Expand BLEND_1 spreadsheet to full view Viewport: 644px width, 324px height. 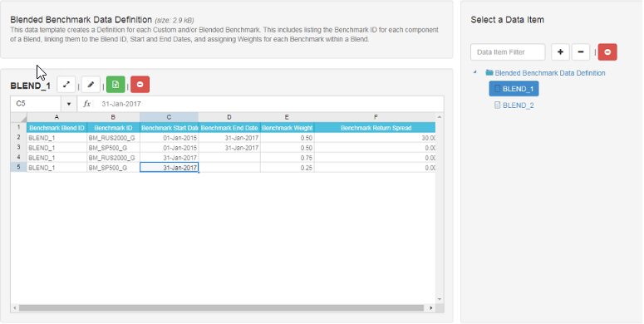pos(66,85)
